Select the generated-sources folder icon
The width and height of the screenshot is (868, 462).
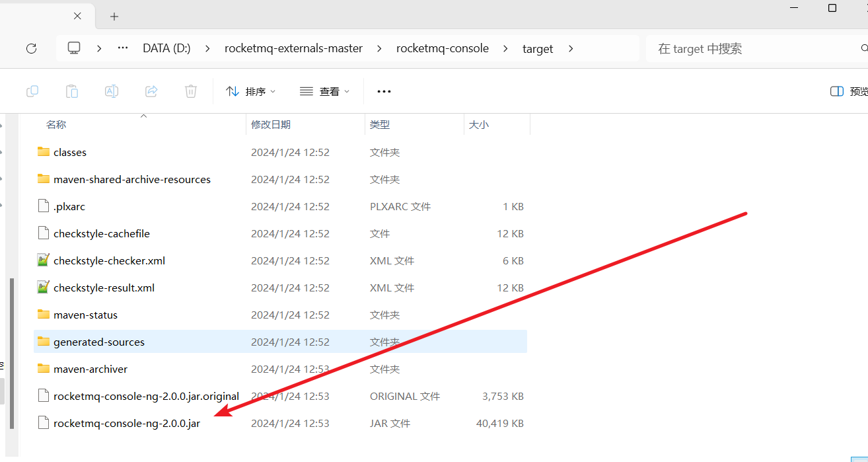(44, 342)
